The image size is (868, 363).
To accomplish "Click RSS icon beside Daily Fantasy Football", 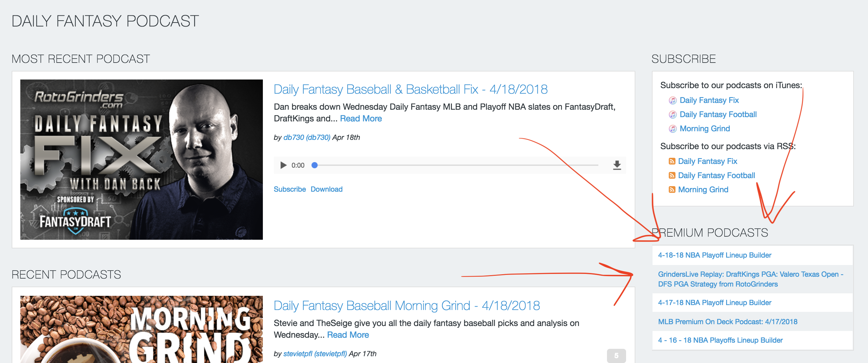I will 672,176.
